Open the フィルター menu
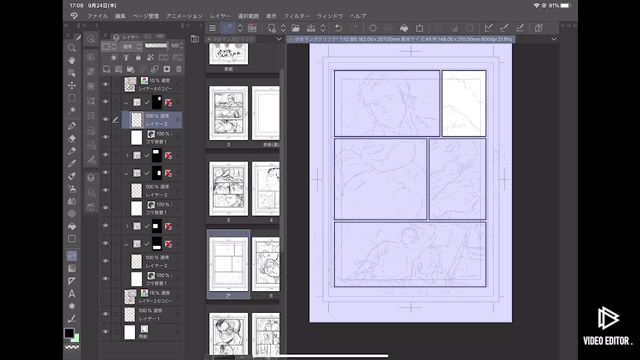The width and height of the screenshot is (640, 360). pyautogui.click(x=297, y=16)
